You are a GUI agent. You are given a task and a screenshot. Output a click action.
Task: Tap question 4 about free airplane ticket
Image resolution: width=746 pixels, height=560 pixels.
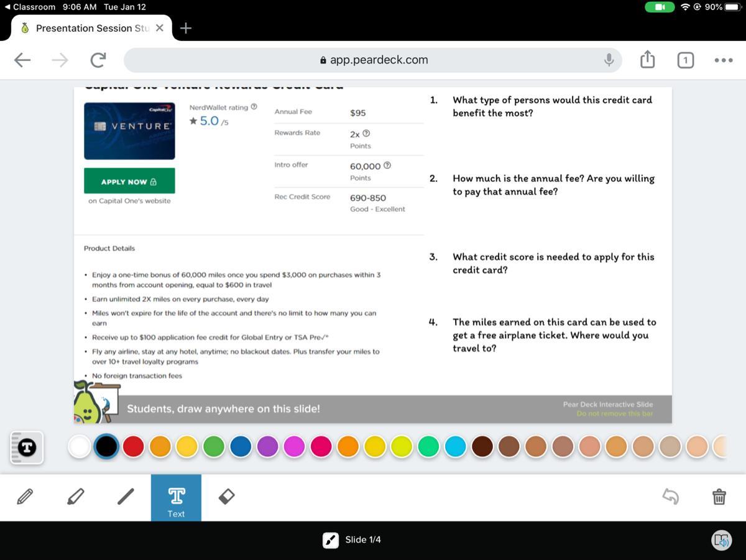coord(555,335)
